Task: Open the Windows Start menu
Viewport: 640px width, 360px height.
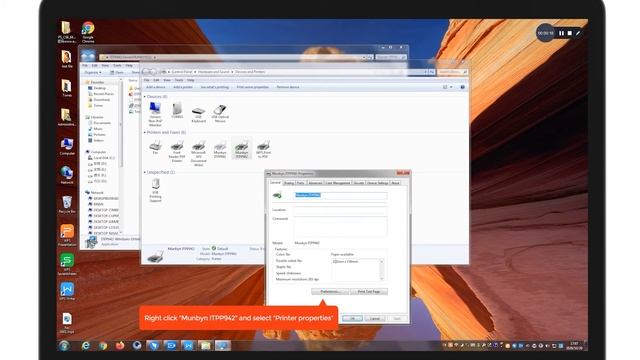Action: 64,346
